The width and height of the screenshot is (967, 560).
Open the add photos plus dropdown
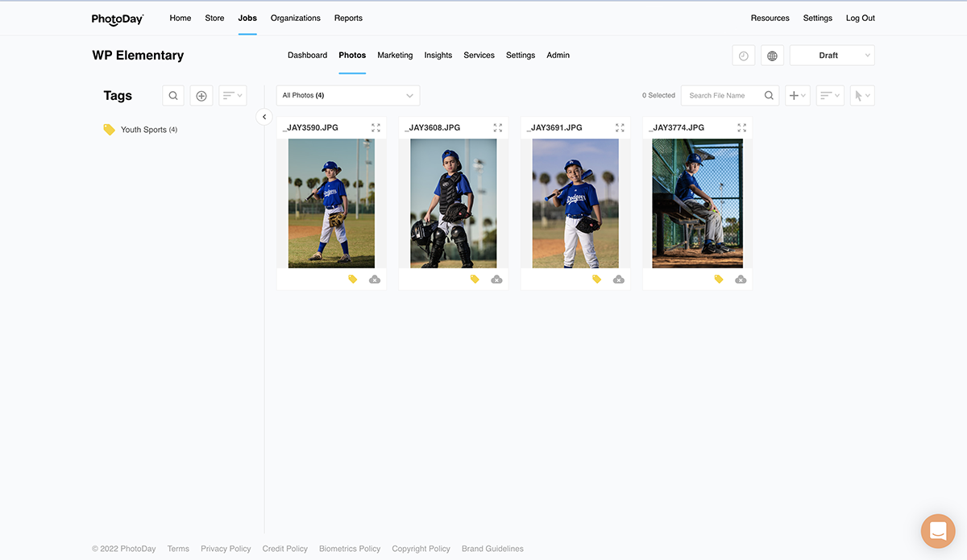click(x=797, y=96)
